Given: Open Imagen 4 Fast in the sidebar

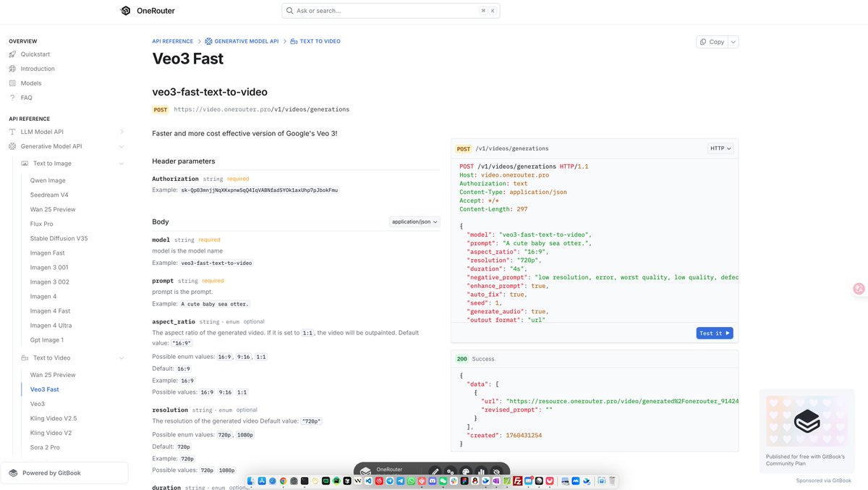Looking at the screenshot, I should [x=49, y=311].
